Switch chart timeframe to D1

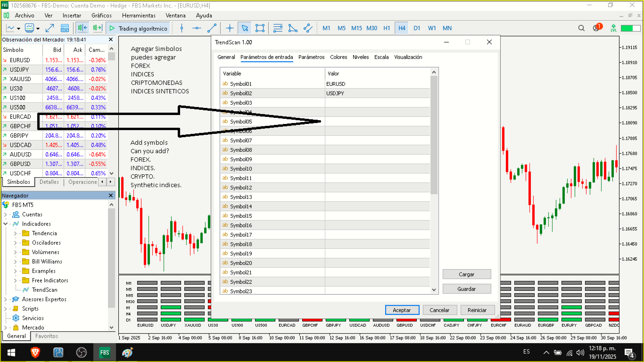[417, 28]
